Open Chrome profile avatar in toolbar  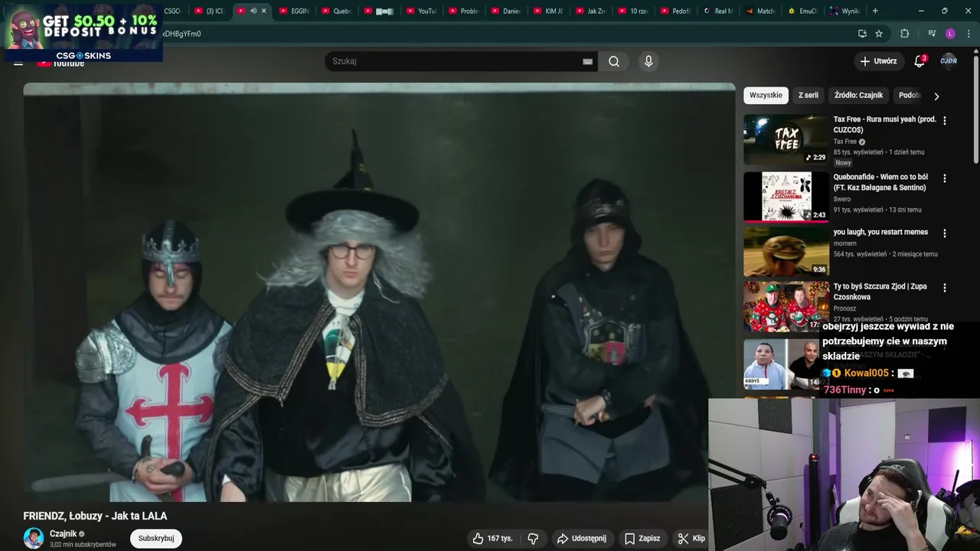[950, 34]
